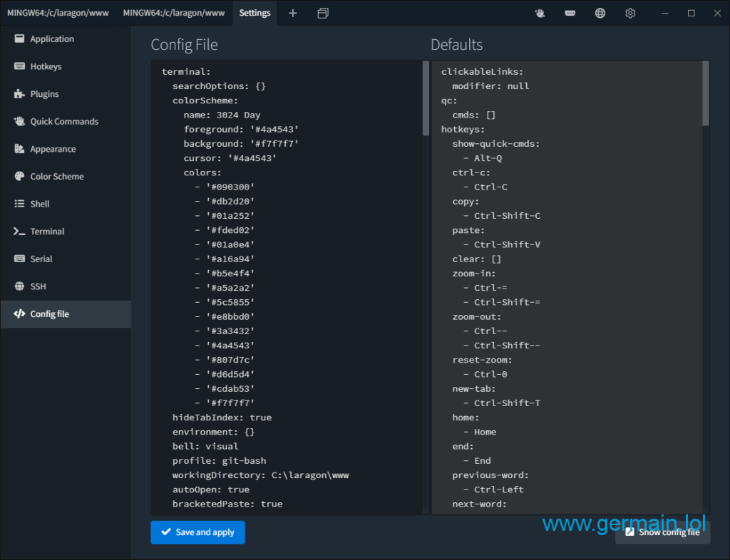Select Quick Commands in the sidebar
The image size is (730, 560).
64,122
